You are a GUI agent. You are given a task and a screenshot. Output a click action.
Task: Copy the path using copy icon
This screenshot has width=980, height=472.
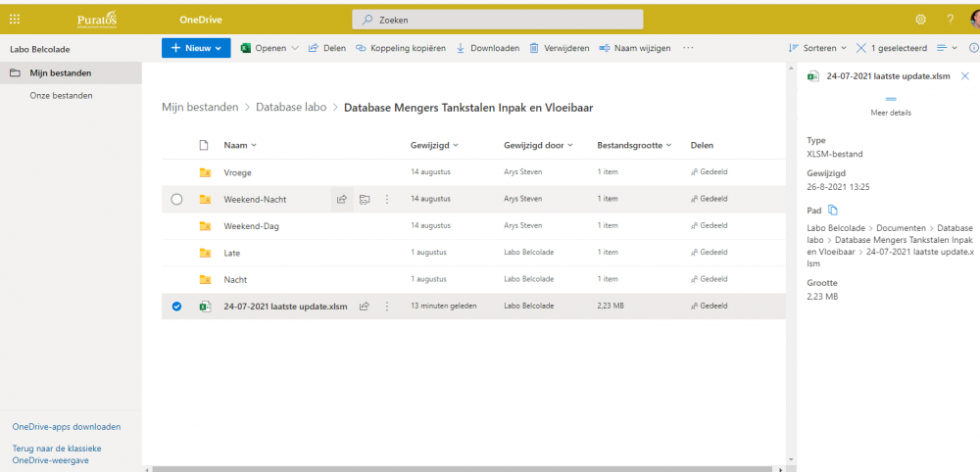pos(833,210)
